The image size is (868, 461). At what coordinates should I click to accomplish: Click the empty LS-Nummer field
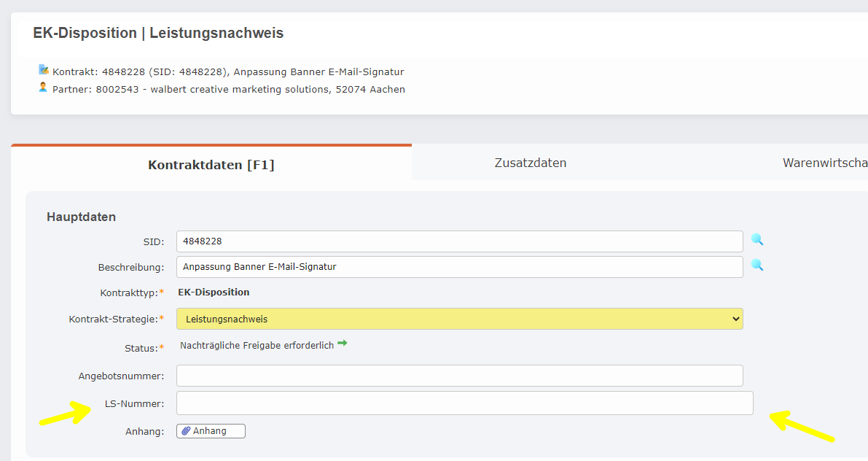(464, 403)
